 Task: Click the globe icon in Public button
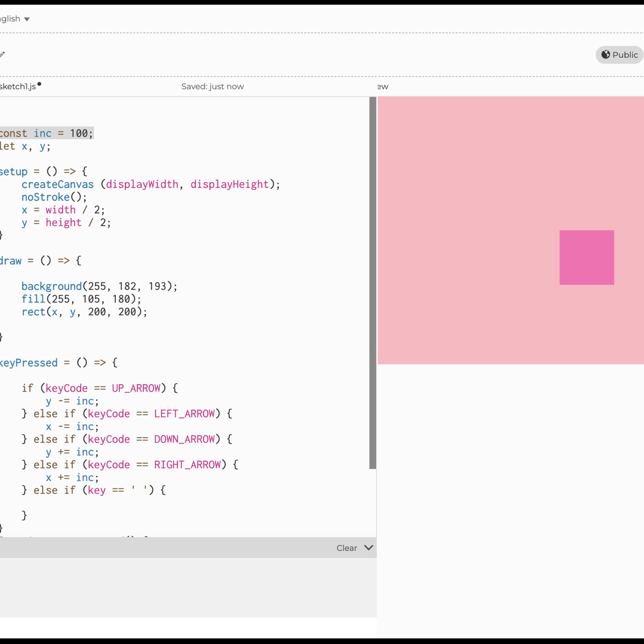pos(605,55)
